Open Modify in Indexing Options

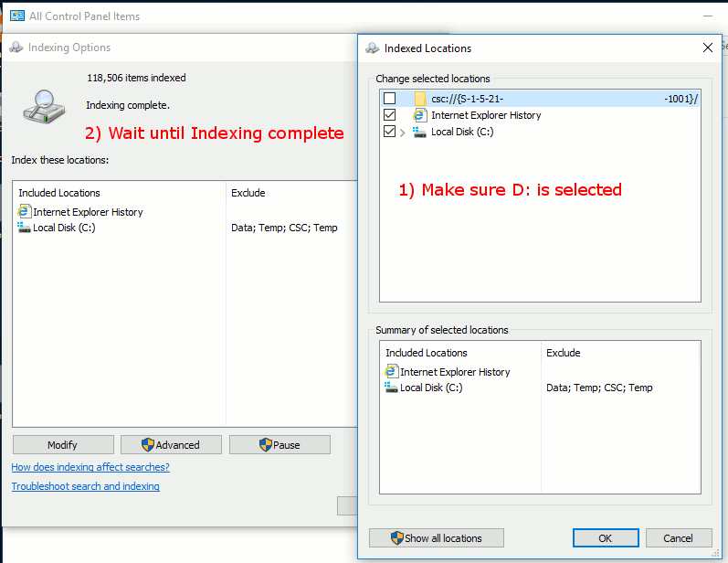coord(63,445)
